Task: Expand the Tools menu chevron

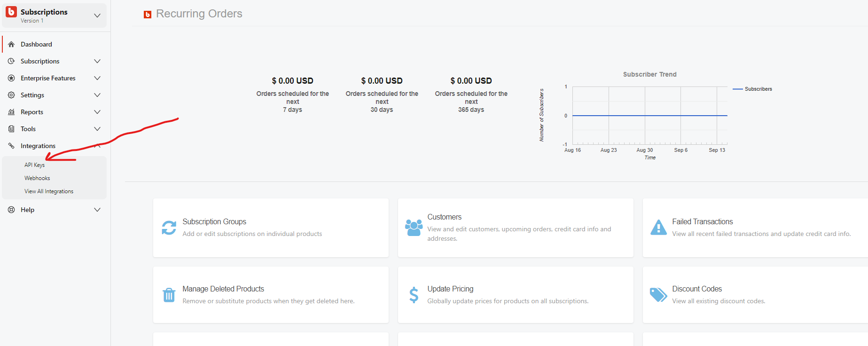Action: pos(97,129)
